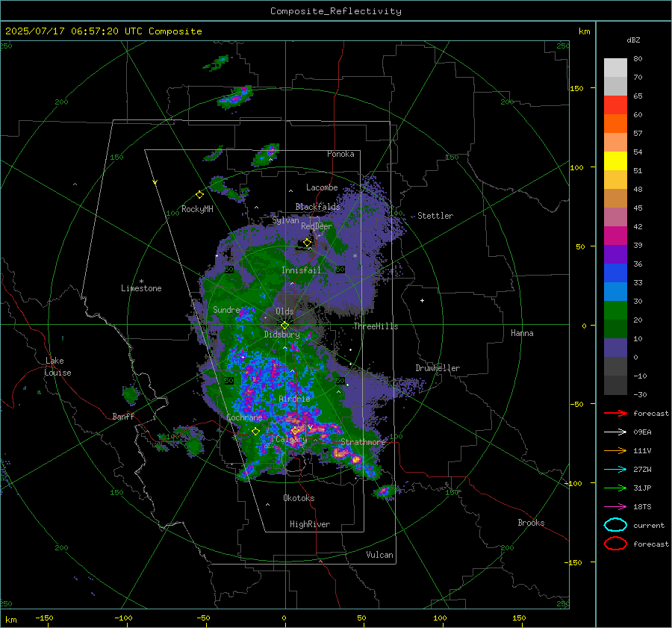This screenshot has width=672, height=628.
Task: Click the 09EA legend text
Action: [642, 432]
